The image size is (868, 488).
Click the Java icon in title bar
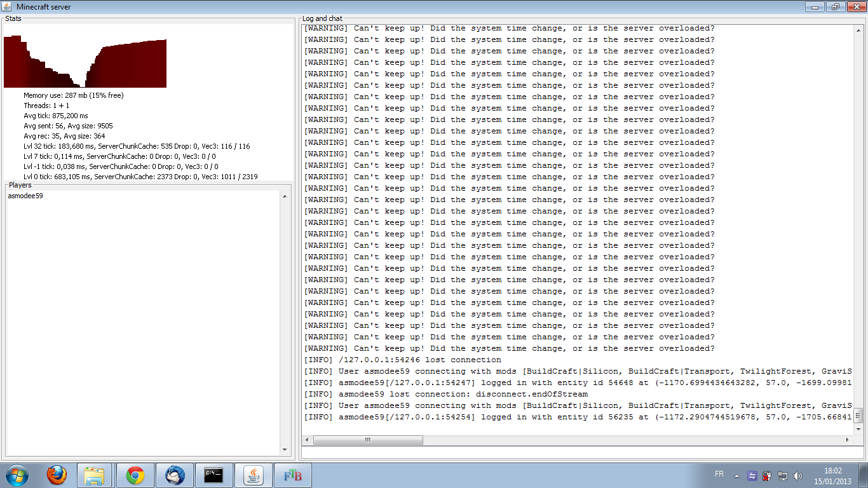[x=8, y=6]
